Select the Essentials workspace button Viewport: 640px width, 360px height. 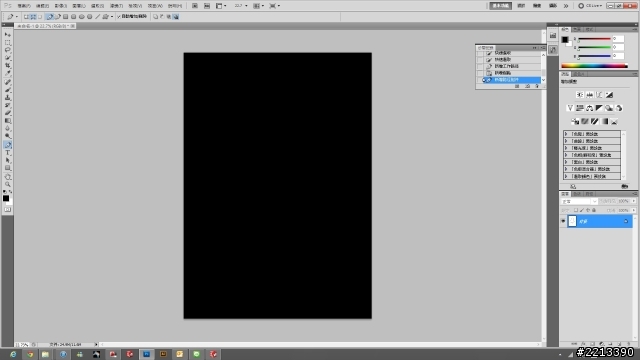point(501,6)
